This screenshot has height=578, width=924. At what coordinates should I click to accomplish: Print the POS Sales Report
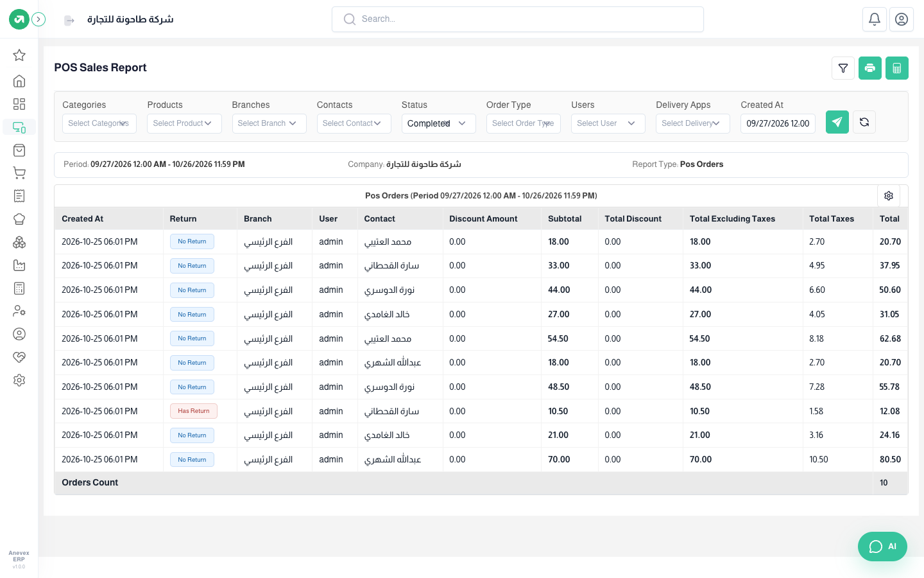[x=870, y=68]
